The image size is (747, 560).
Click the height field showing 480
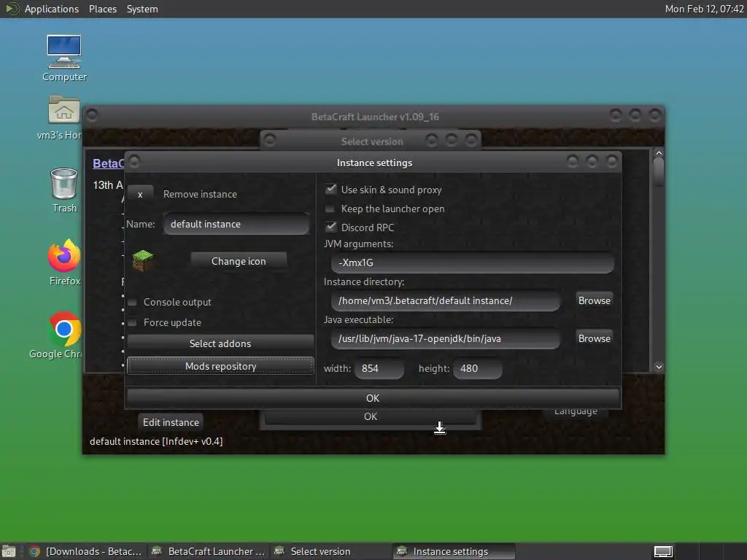coord(477,368)
